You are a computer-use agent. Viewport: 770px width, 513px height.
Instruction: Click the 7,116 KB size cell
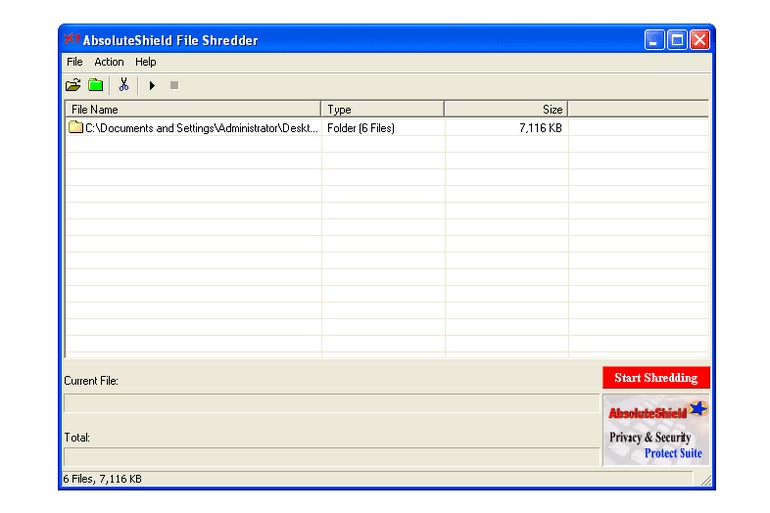pos(540,128)
